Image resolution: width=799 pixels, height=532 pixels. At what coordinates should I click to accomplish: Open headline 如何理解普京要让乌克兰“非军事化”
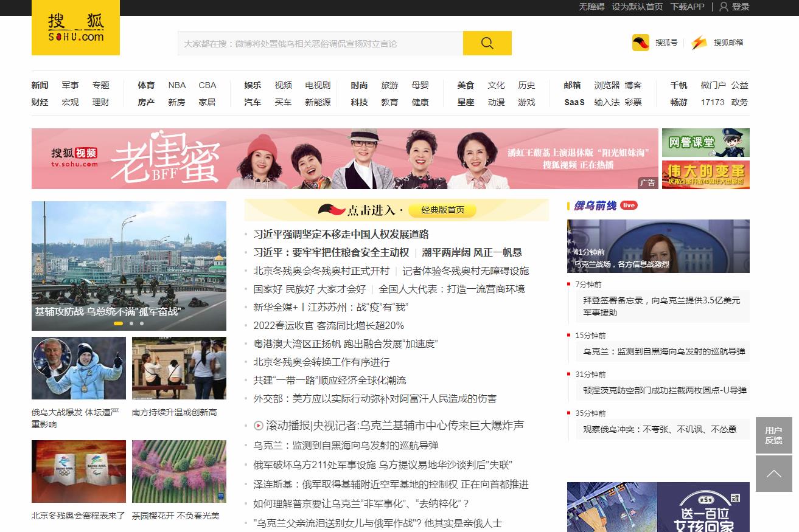(x=361, y=504)
